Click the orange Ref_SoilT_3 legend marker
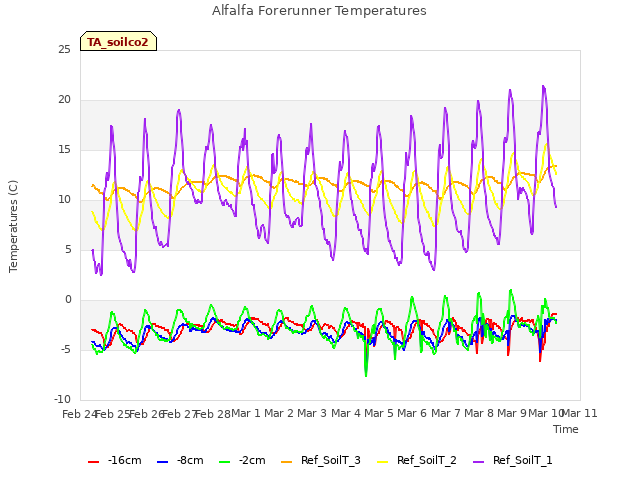Image resolution: width=640 pixels, height=480 pixels. (287, 462)
